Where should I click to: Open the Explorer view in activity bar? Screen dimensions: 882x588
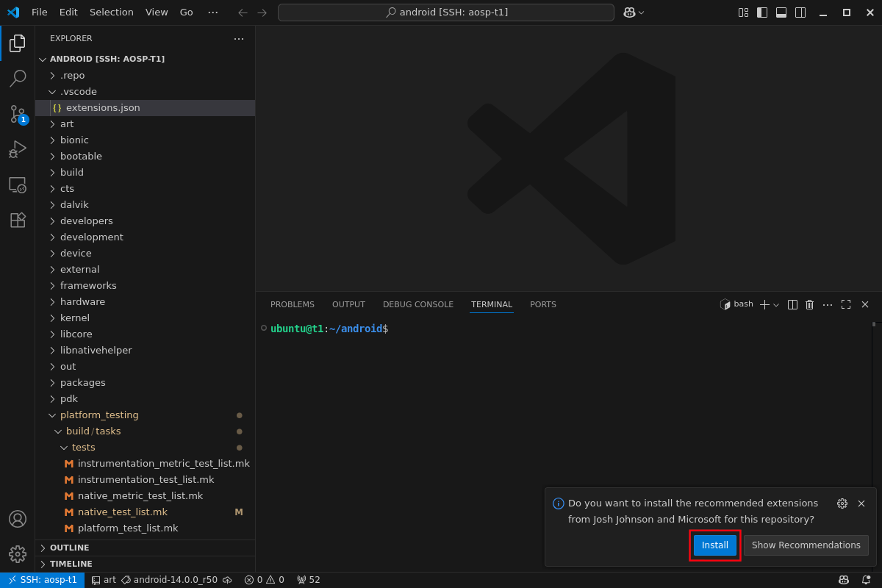point(18,43)
